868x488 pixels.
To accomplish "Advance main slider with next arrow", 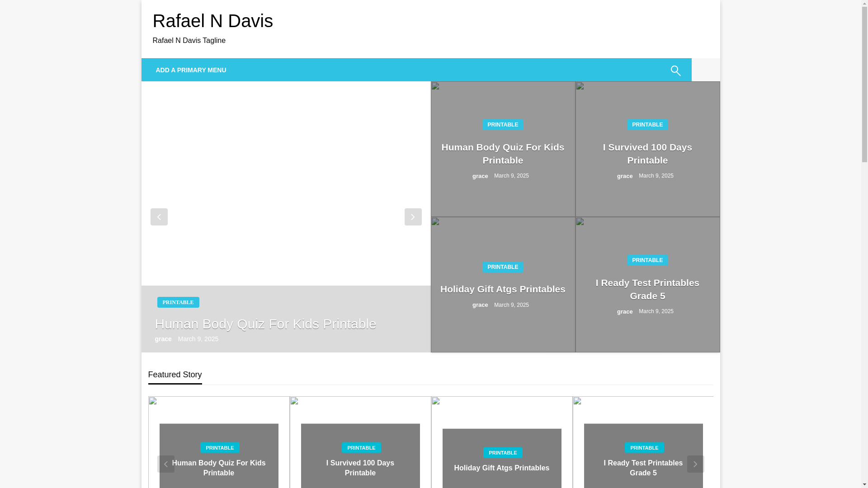I will tap(413, 217).
